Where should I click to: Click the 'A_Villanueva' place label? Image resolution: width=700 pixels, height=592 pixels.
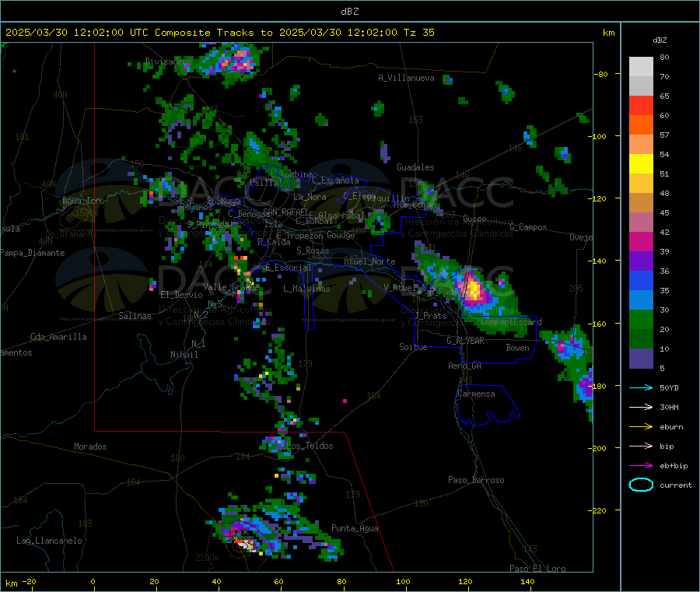[406, 78]
